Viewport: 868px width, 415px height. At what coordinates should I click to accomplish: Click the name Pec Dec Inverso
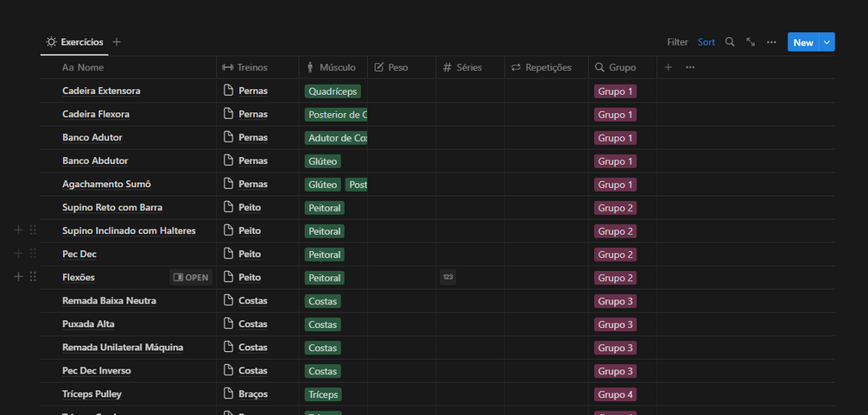point(97,371)
